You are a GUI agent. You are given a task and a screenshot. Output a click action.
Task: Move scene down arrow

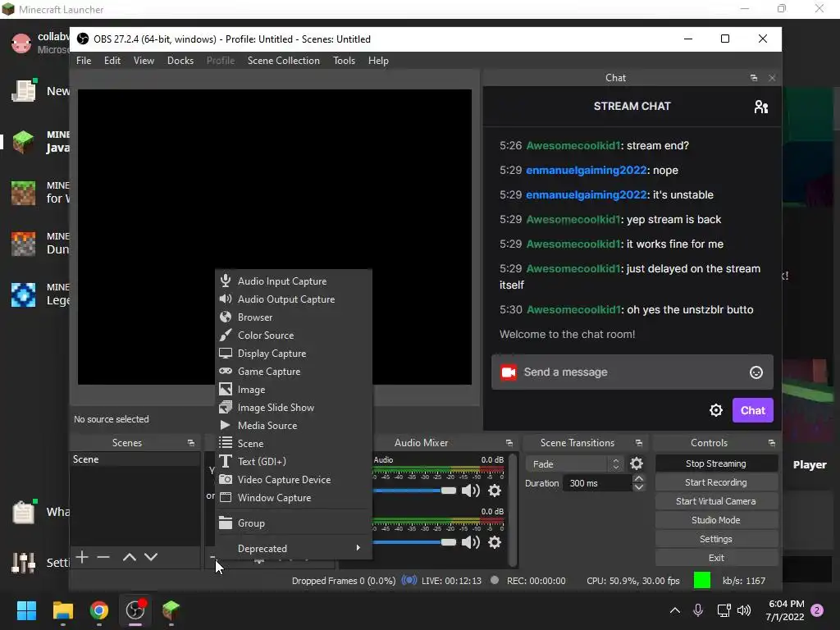pos(151,557)
